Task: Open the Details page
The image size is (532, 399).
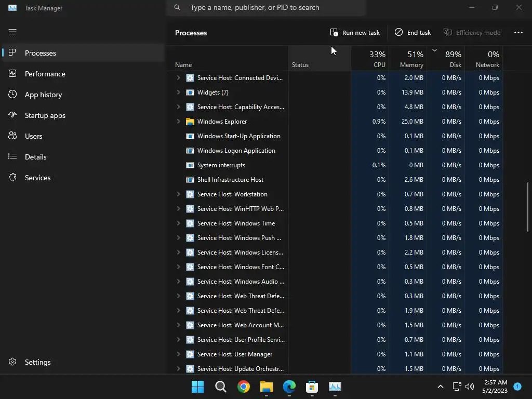Action: pos(83,157)
